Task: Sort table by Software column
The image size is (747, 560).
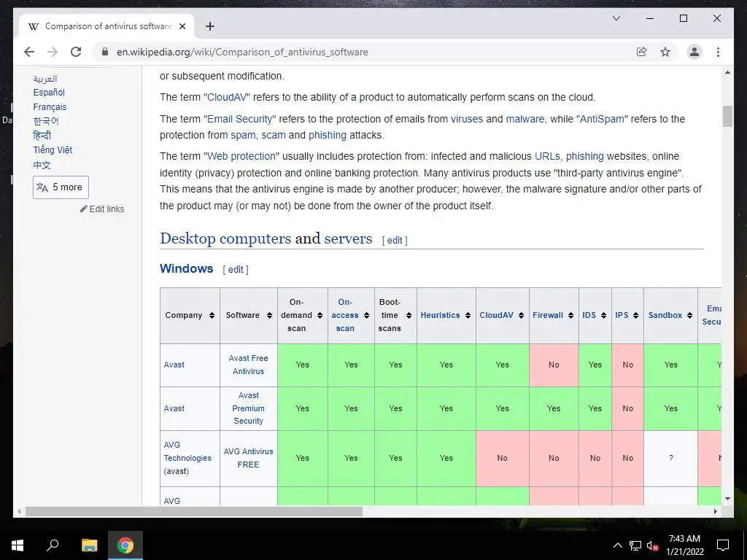Action: [269, 315]
